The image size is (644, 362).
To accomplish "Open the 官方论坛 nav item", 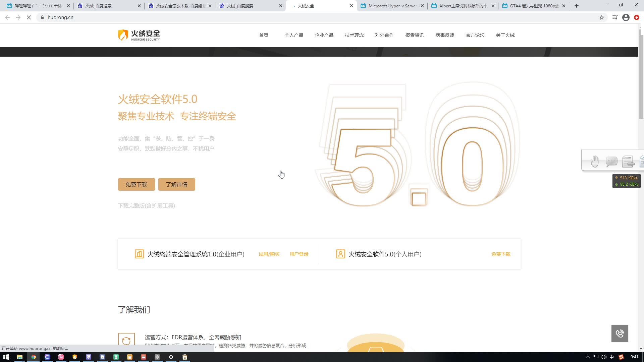I will tap(475, 35).
